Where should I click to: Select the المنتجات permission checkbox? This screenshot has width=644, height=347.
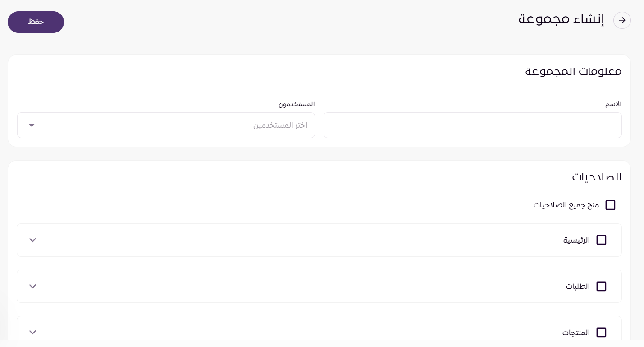click(601, 333)
